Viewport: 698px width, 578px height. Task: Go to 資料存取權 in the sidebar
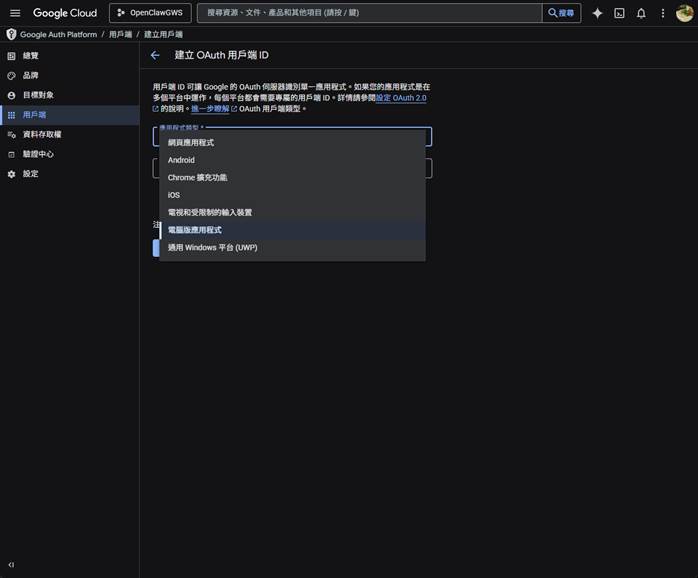click(41, 134)
